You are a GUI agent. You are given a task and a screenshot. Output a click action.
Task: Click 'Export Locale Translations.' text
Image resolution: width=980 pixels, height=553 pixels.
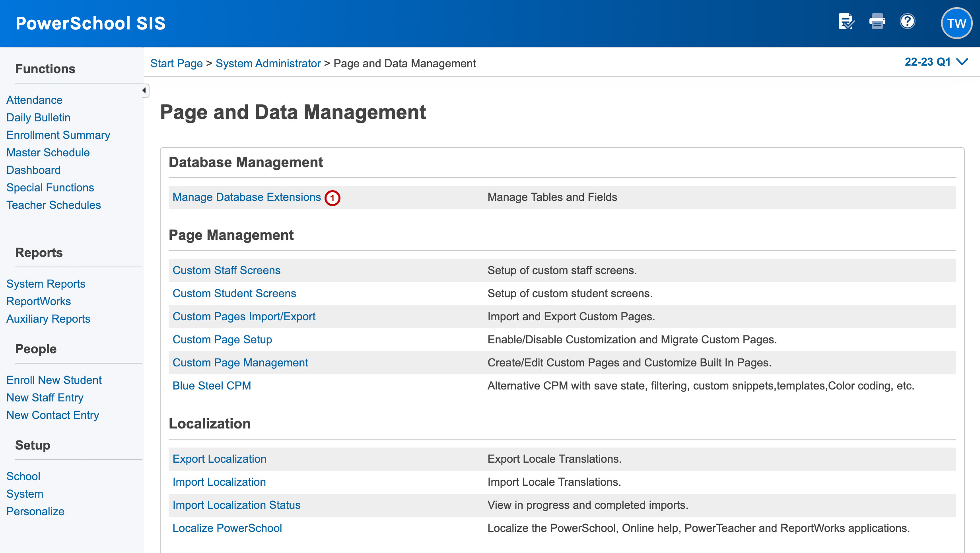click(555, 459)
